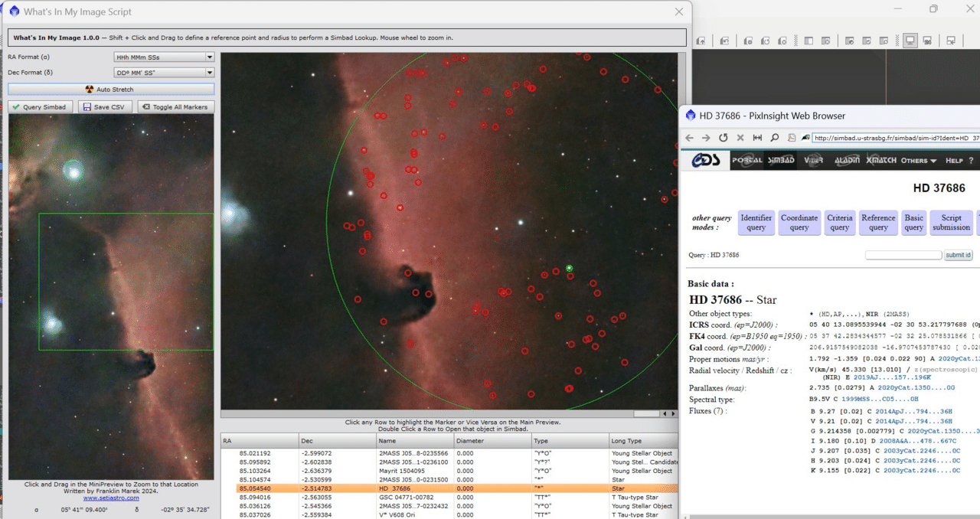Select the highlighted monitor icon in PixInsight's toolbar

[x=910, y=40]
